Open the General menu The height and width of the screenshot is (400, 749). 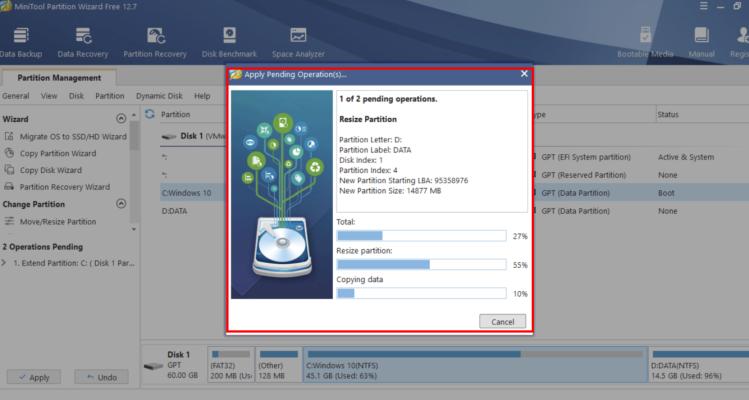tap(16, 96)
